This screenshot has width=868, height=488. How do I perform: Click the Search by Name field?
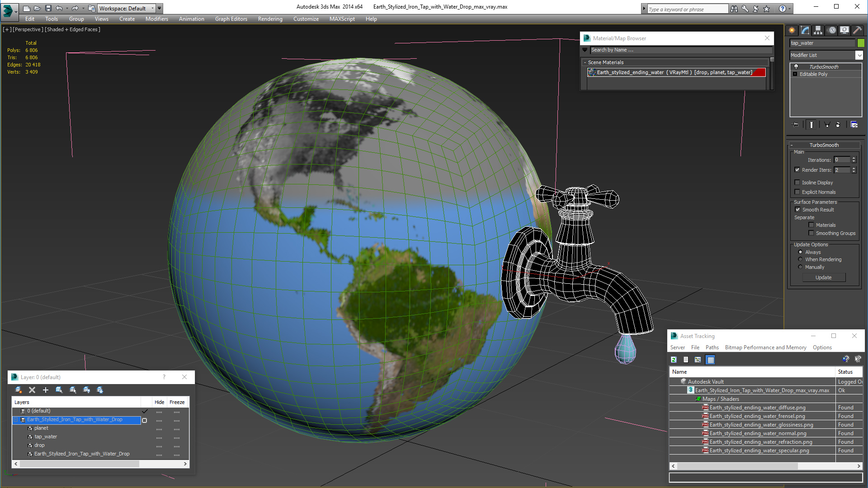pos(681,50)
